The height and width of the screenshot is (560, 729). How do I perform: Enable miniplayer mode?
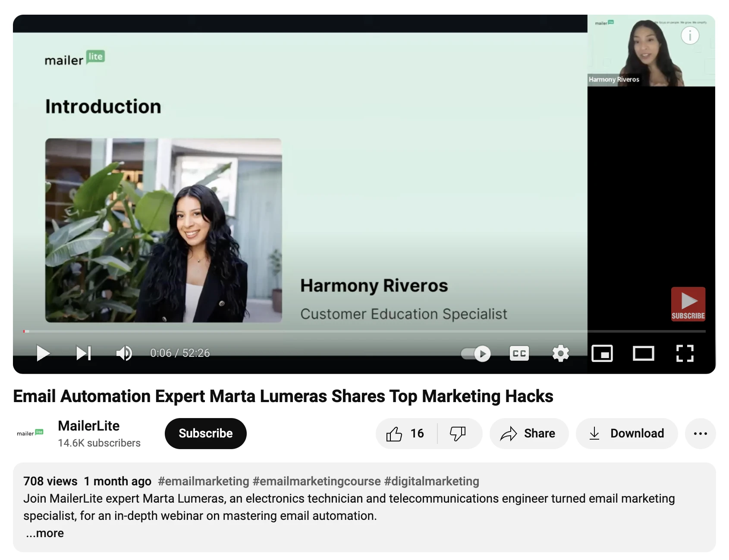(x=602, y=354)
